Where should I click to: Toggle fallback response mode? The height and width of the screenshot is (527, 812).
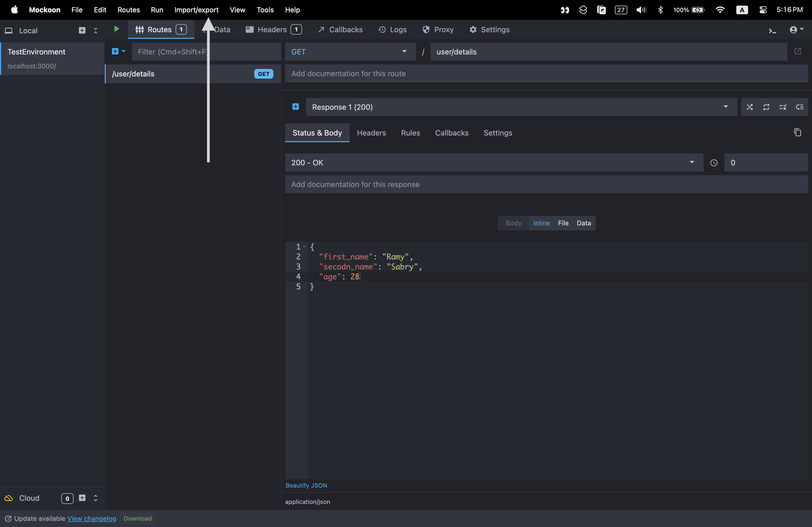coord(799,107)
